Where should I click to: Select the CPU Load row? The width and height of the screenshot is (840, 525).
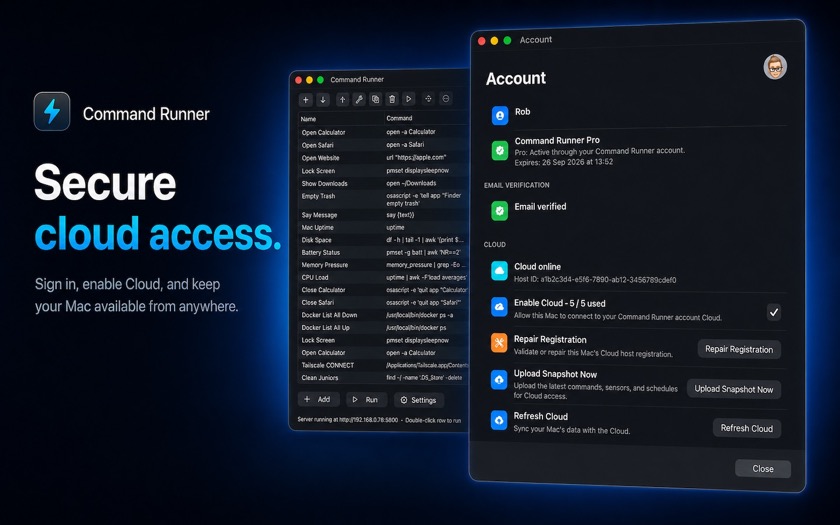(x=382, y=278)
